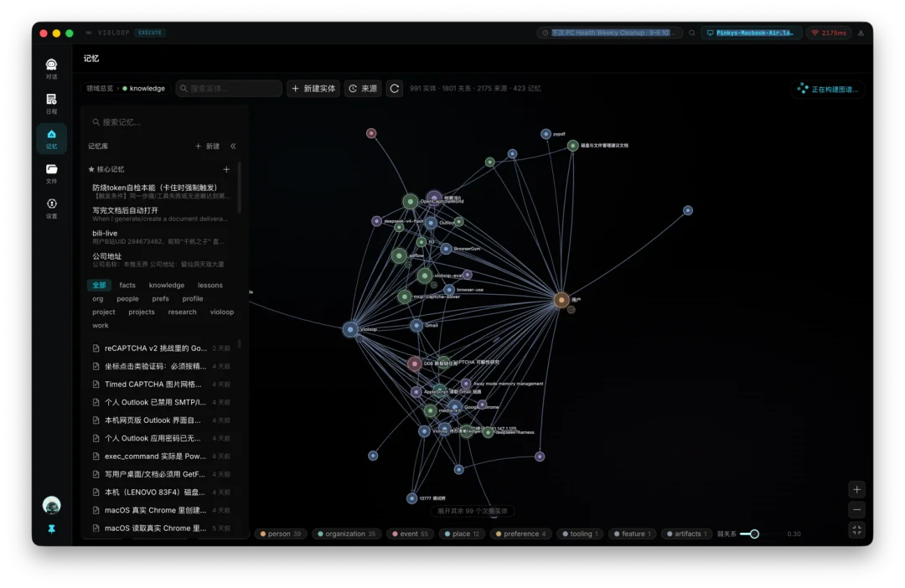Toggle the organization 35 entity filter

coord(347,534)
